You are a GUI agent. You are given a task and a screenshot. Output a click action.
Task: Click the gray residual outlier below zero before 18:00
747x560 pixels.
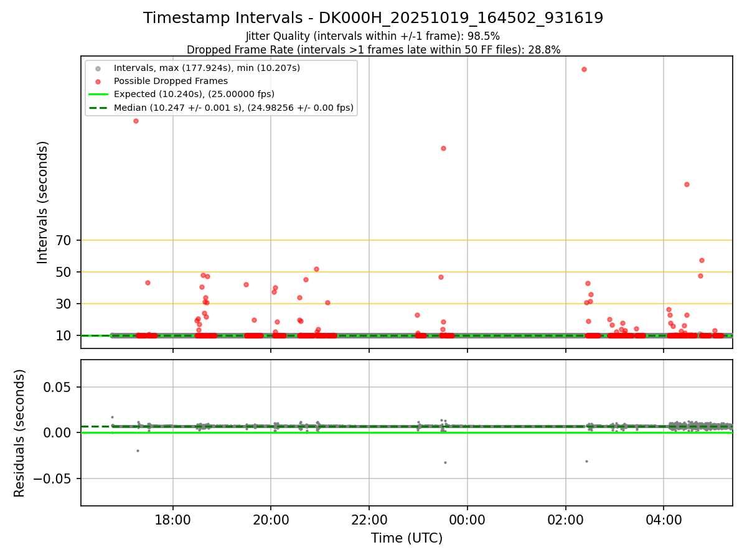click(x=138, y=450)
